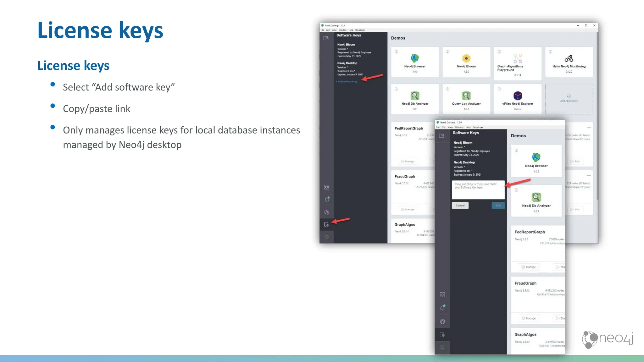Click Neo4j leaf icon in back window sidebar
Screen dimensions: 644x362
click(x=327, y=237)
